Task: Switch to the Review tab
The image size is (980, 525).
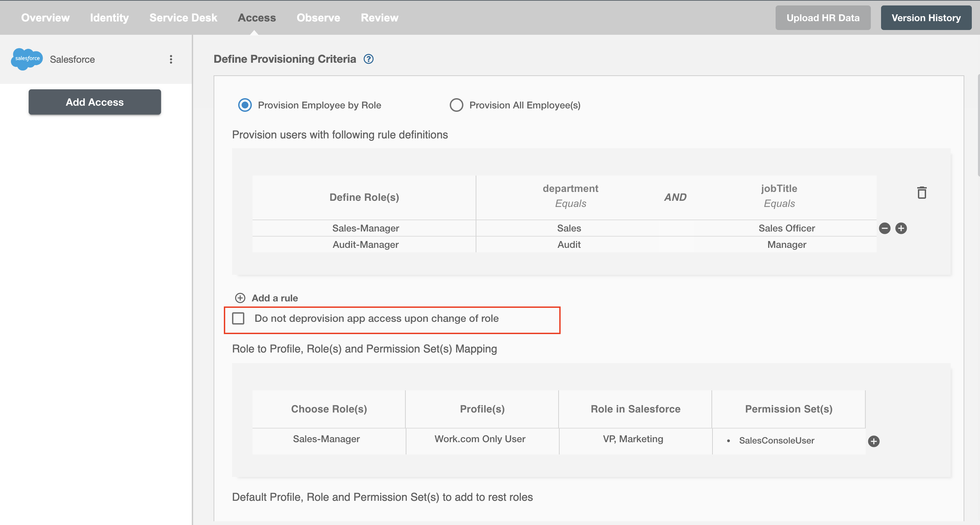Action: click(379, 18)
